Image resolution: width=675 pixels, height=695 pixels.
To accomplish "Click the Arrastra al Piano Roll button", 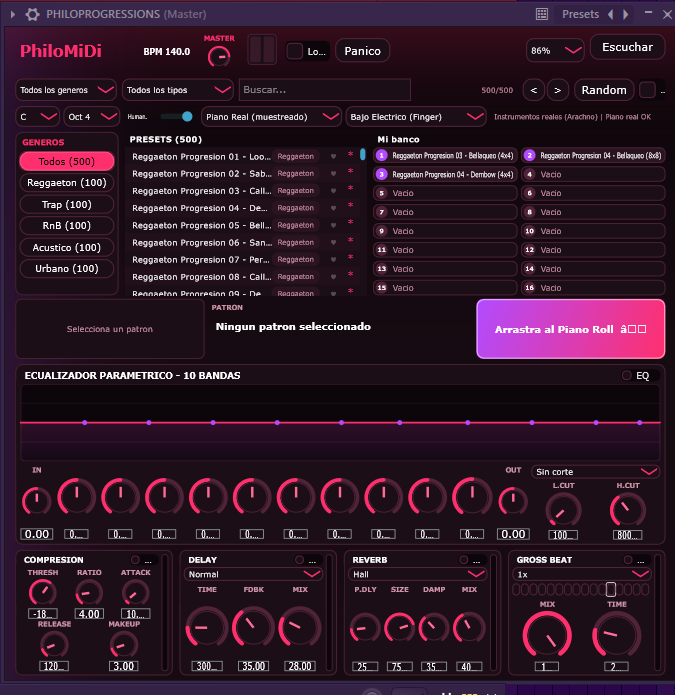I will (570, 329).
